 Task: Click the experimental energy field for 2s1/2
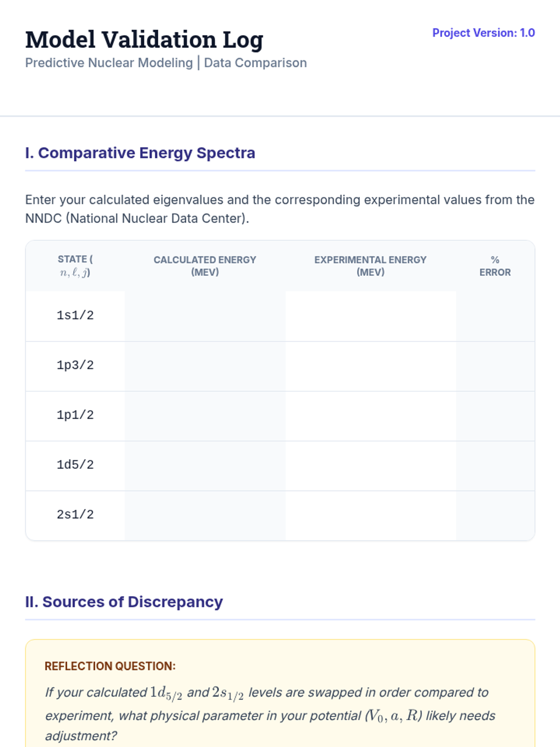pyautogui.click(x=371, y=515)
